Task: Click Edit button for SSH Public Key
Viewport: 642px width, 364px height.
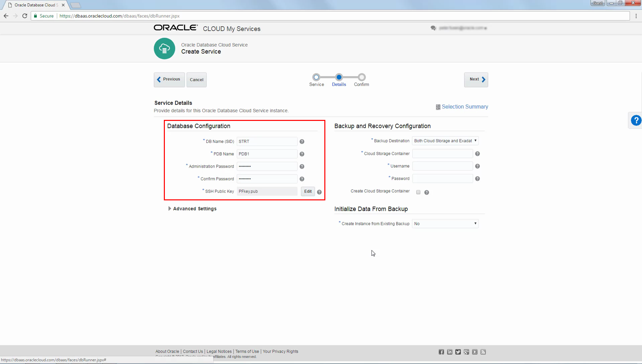Action: 308,191
